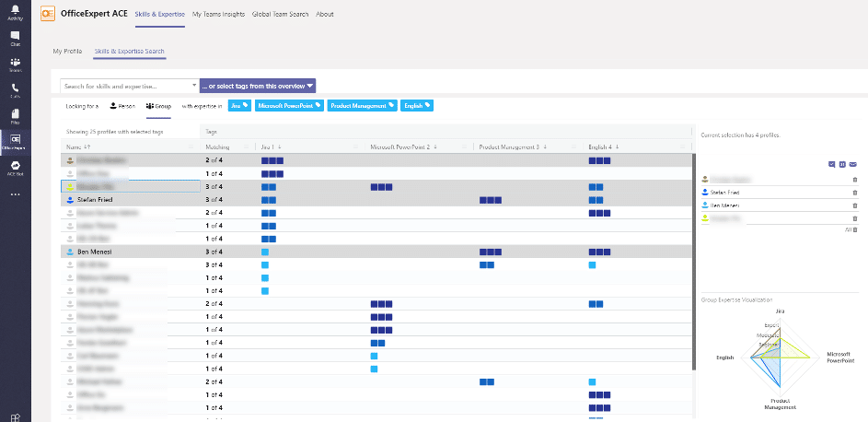Image resolution: width=868 pixels, height=422 pixels.
Task: Expand the skills search dropdown arrow
Action: 193,86
